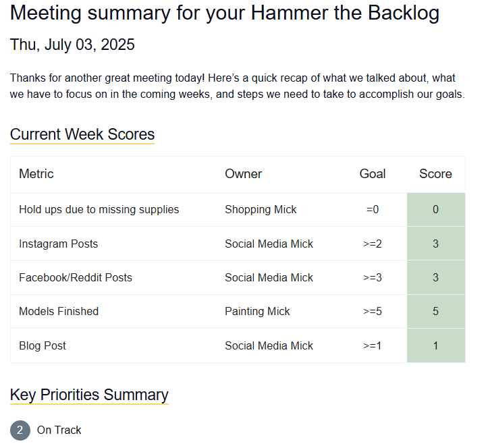The height and width of the screenshot is (448, 486).
Task: Click the Blog Post metric label
Action: [x=43, y=345]
